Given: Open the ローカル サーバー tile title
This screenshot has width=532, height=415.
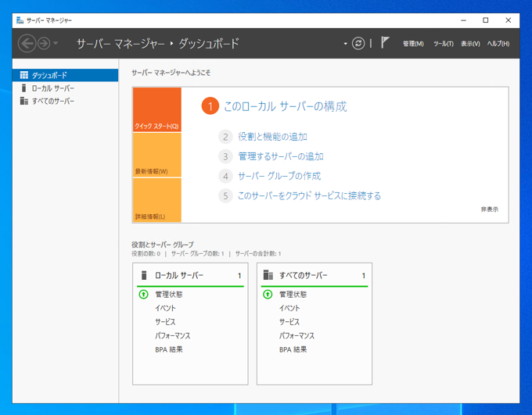Looking at the screenshot, I should 179,275.
